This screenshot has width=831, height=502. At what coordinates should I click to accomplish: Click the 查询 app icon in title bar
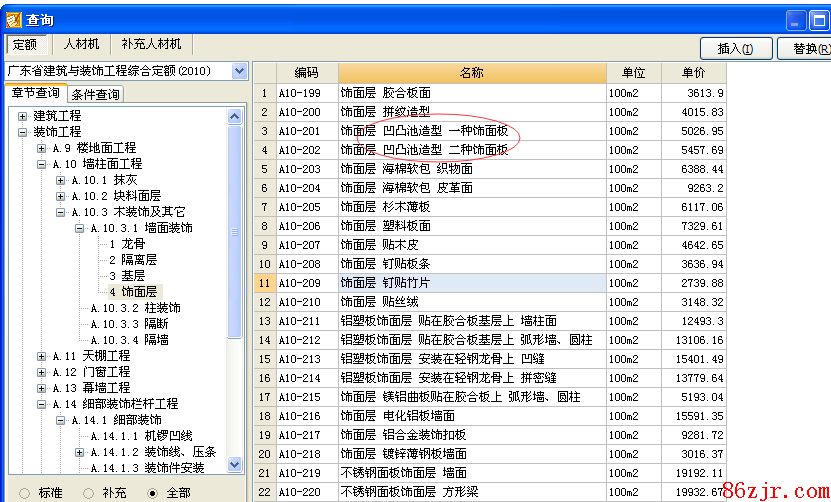coord(13,19)
